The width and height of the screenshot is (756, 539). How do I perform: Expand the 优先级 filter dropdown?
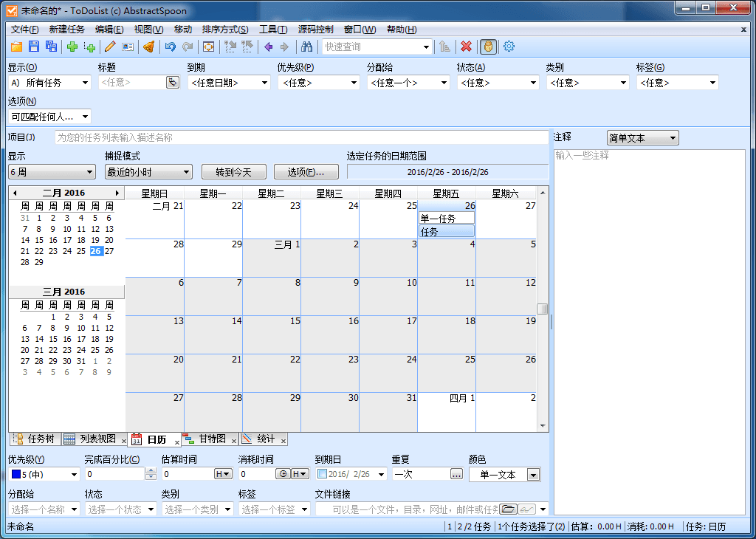[x=317, y=83]
